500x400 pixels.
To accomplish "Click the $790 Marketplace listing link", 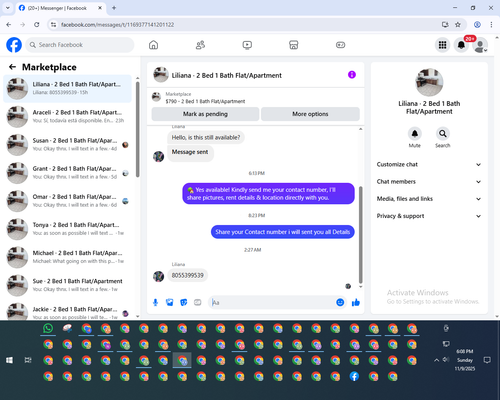I will (x=205, y=101).
